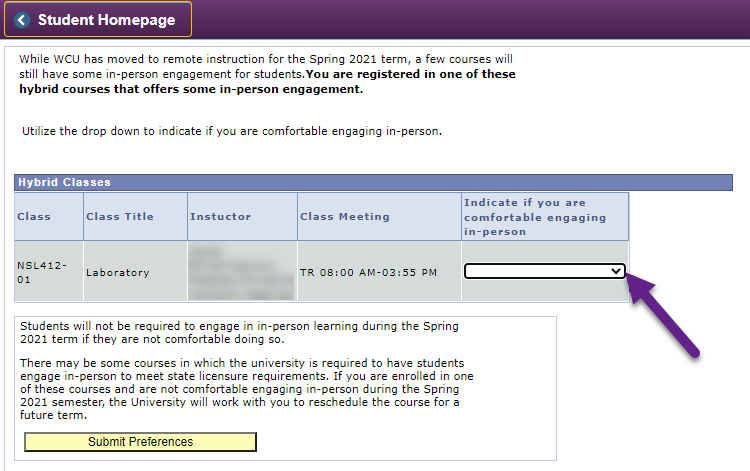The image size is (750, 471).
Task: Click the Instuctor column header
Action: [220, 216]
